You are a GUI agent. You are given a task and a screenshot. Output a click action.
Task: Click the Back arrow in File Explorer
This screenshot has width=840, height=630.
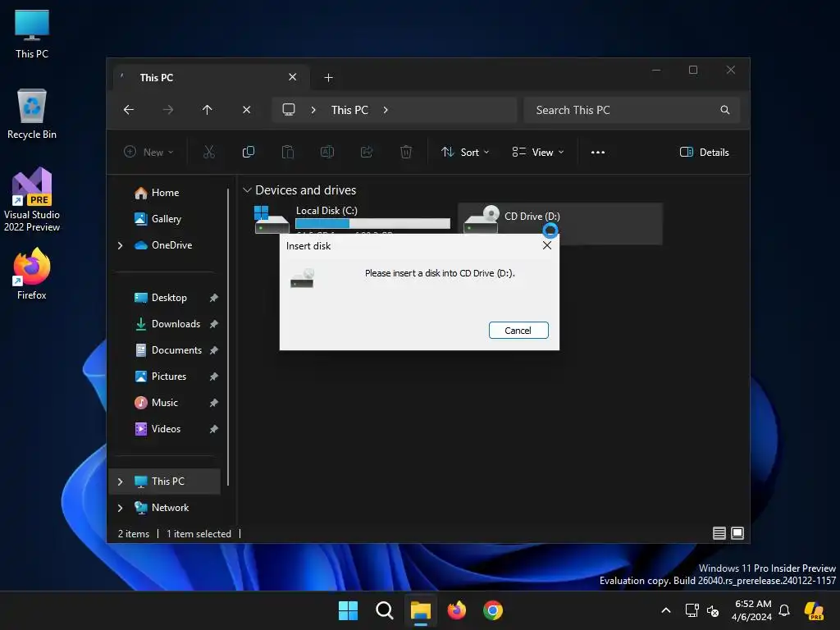129,110
